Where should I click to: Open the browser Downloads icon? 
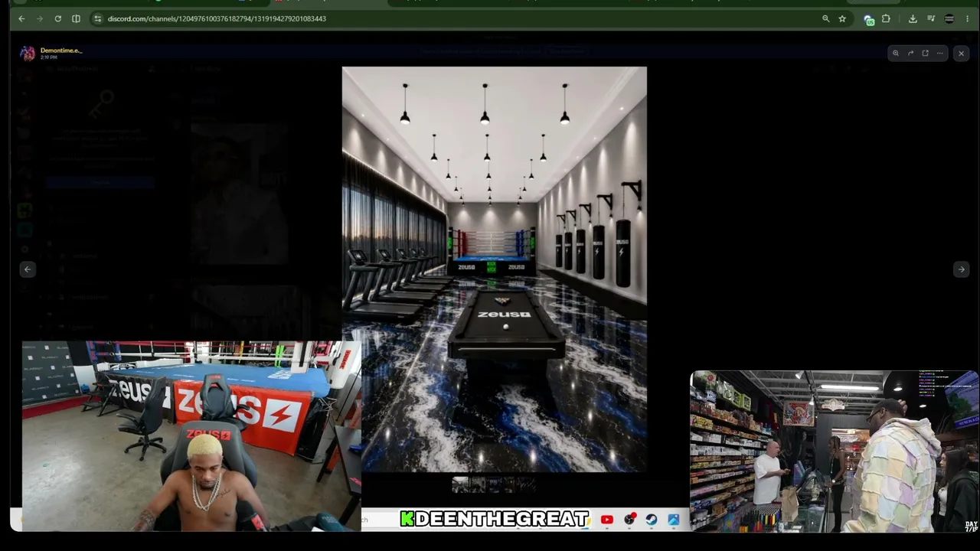pyautogui.click(x=913, y=18)
